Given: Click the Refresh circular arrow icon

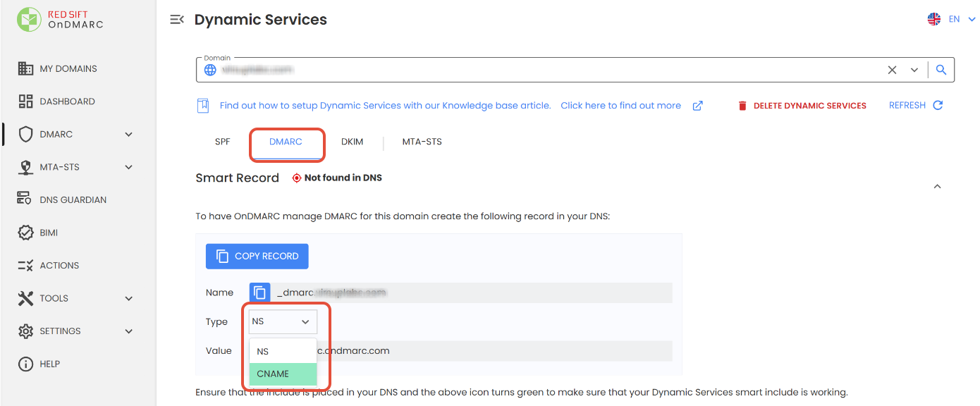Looking at the screenshot, I should pyautogui.click(x=938, y=105).
